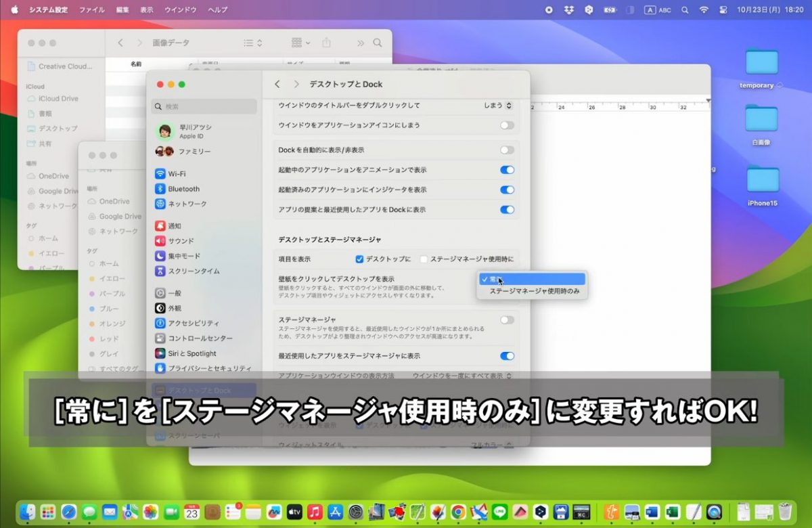Image resolution: width=812 pixels, height=528 pixels.
Task: Click the search icon in Finder toolbar
Action: (378, 43)
